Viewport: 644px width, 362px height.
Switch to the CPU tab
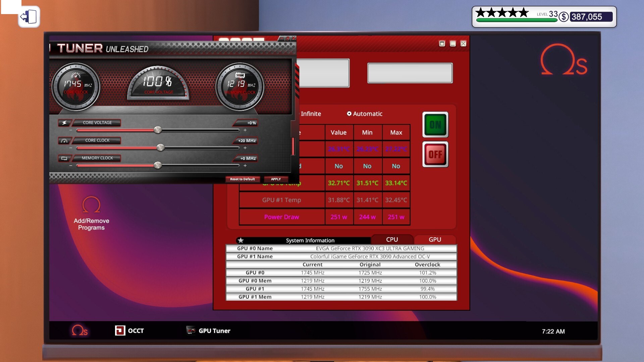392,239
